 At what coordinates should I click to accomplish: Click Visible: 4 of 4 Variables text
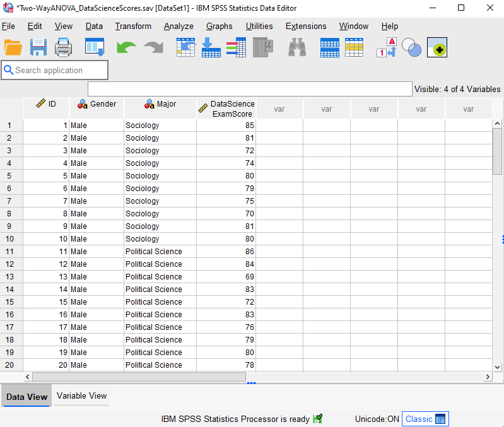click(x=457, y=89)
